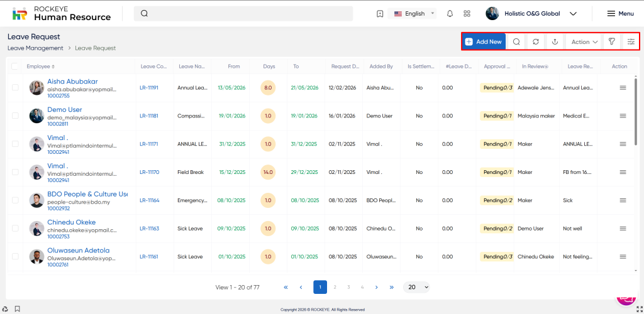Image resolution: width=644 pixels, height=314 pixels.
Task: Go to Leave Management breadcrumb
Action: click(x=35, y=48)
